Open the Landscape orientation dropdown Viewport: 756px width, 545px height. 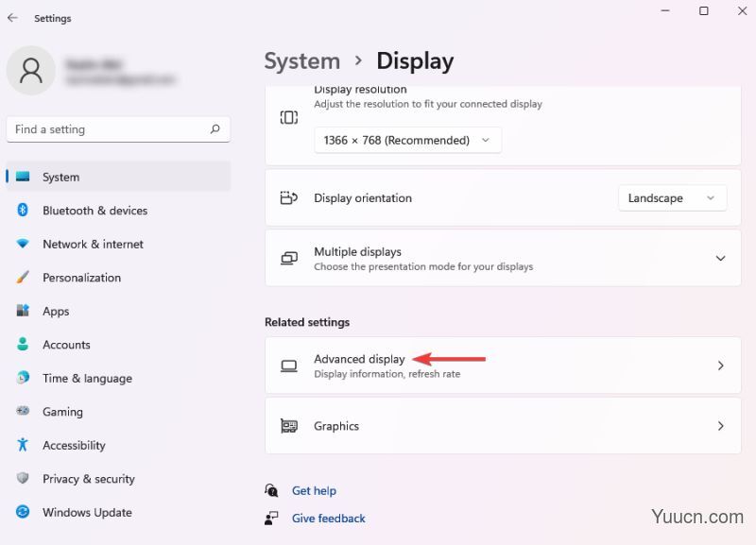click(x=672, y=198)
